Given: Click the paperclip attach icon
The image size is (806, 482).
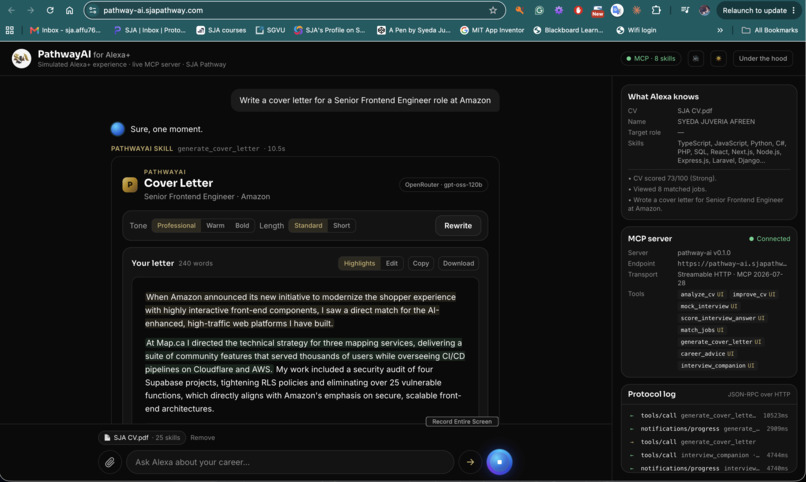Looking at the screenshot, I should (109, 462).
